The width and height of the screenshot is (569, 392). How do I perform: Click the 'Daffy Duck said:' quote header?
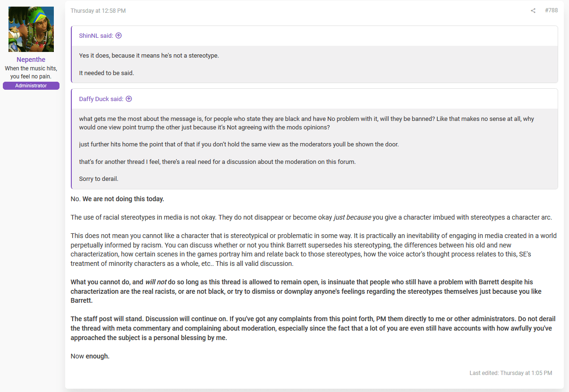point(101,99)
